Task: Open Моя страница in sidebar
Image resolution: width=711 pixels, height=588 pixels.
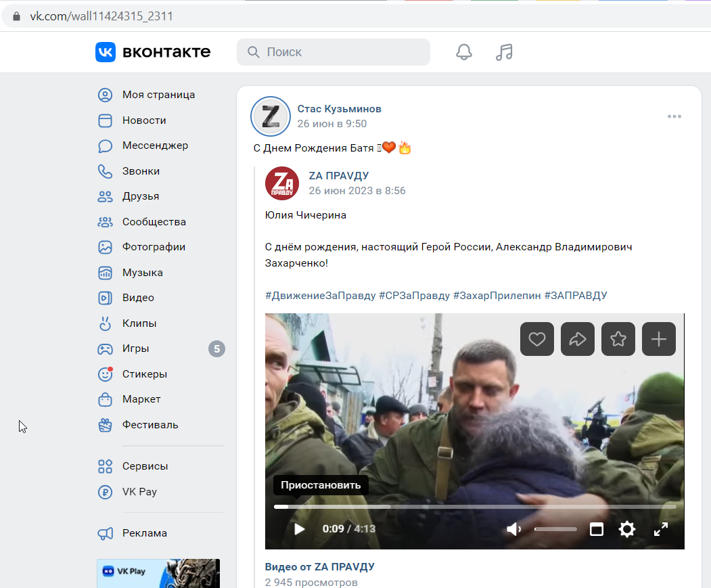Action: click(x=159, y=95)
